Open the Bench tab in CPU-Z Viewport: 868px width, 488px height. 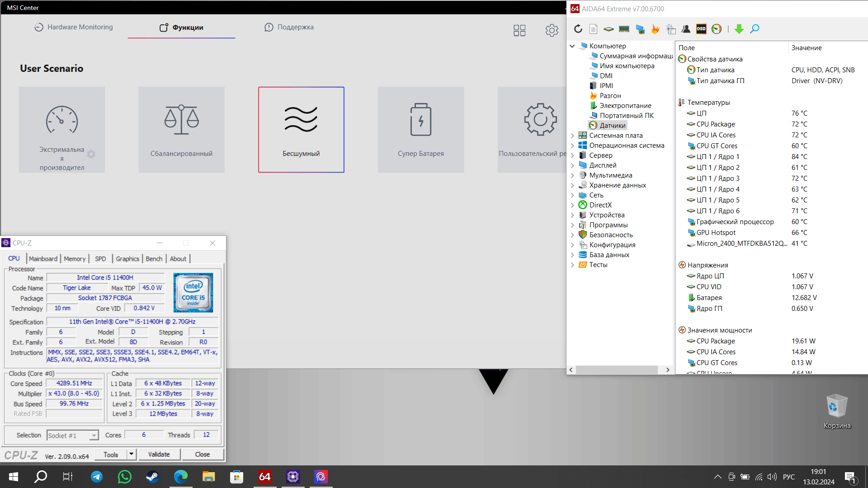154,258
